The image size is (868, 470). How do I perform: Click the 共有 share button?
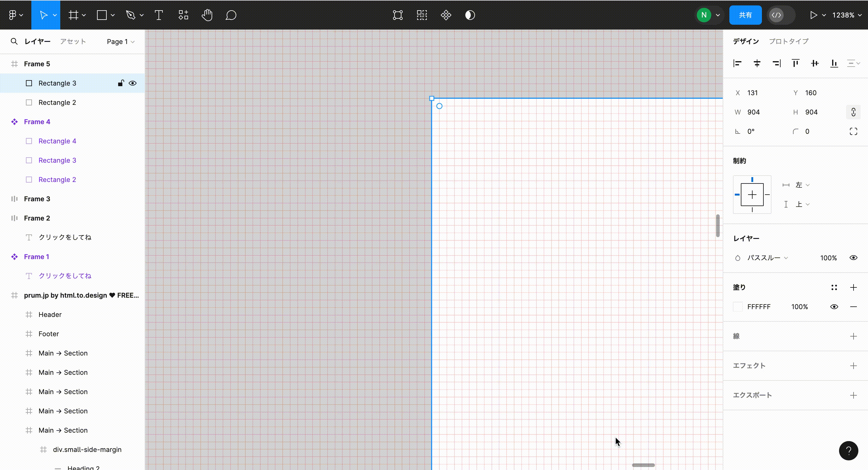point(745,15)
